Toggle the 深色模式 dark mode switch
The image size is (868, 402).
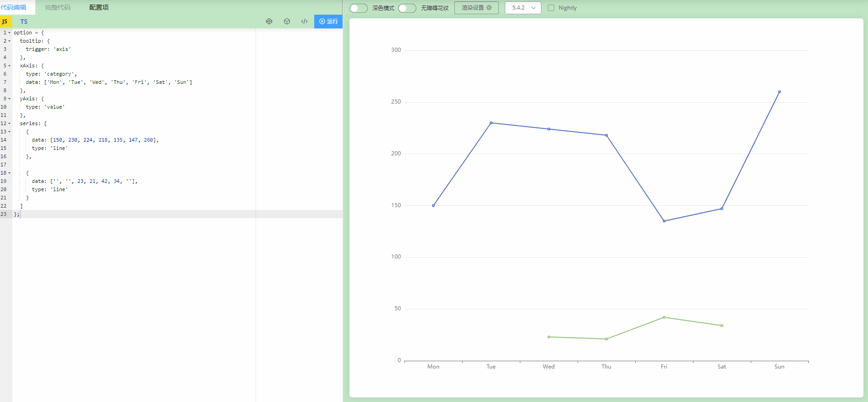pos(358,8)
